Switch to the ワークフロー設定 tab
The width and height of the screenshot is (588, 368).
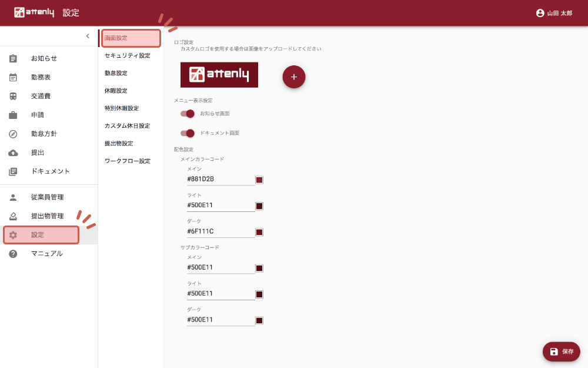click(127, 161)
